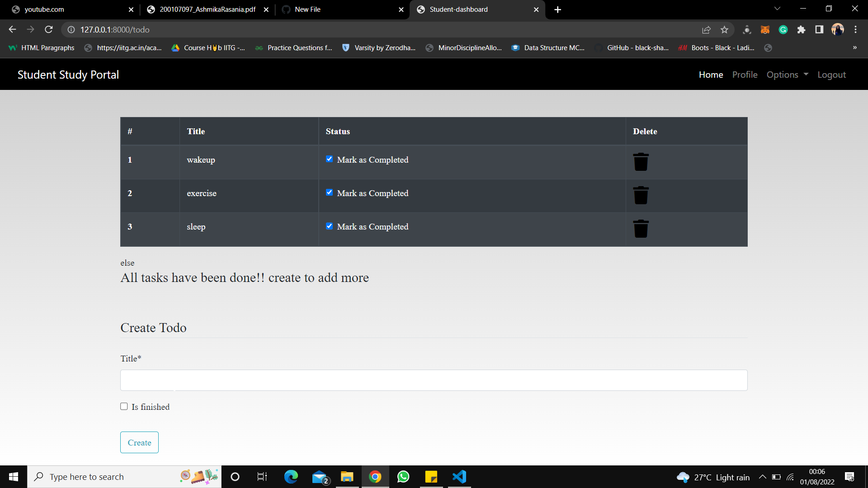868x488 pixels.
Task: Delete the wakeup task with trash icon
Action: (641, 161)
